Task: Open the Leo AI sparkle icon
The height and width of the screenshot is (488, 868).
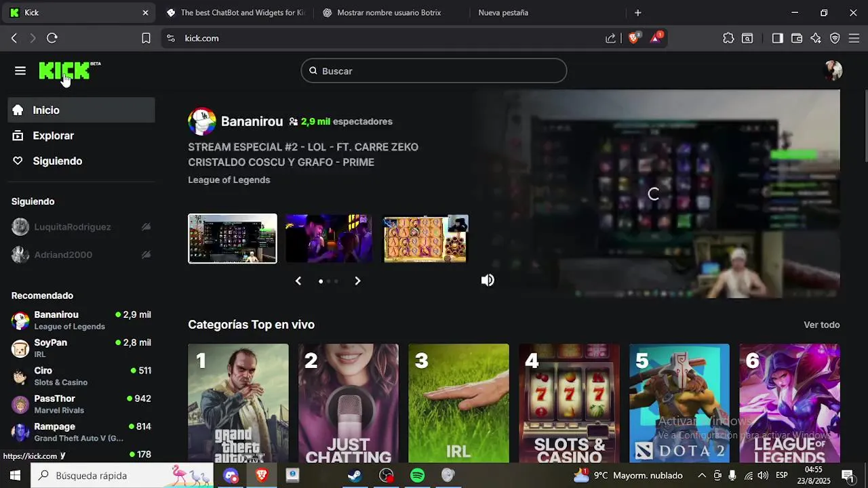Action: click(816, 38)
